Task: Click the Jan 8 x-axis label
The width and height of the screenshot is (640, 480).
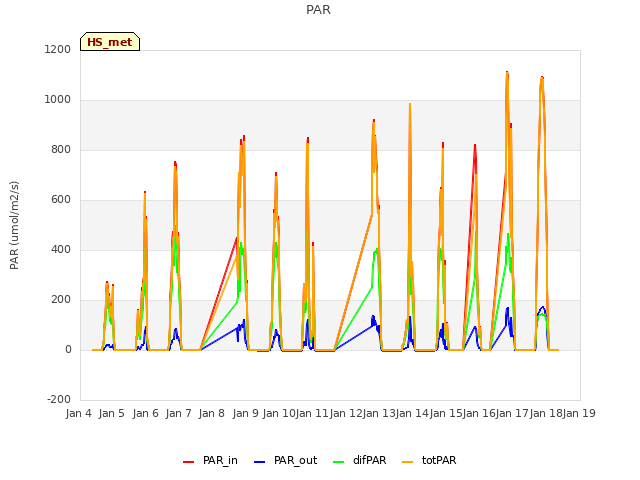Action: pyautogui.click(x=212, y=413)
